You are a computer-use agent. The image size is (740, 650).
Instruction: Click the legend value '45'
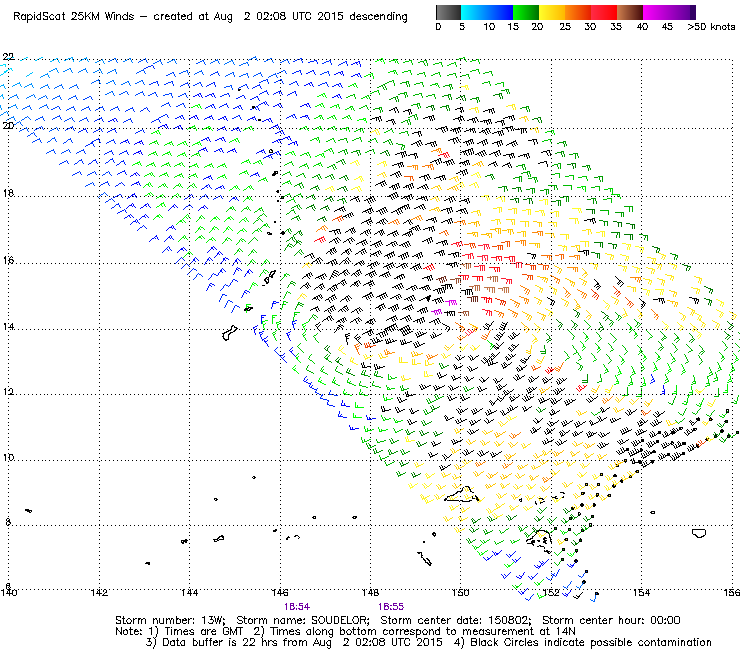[667, 27]
